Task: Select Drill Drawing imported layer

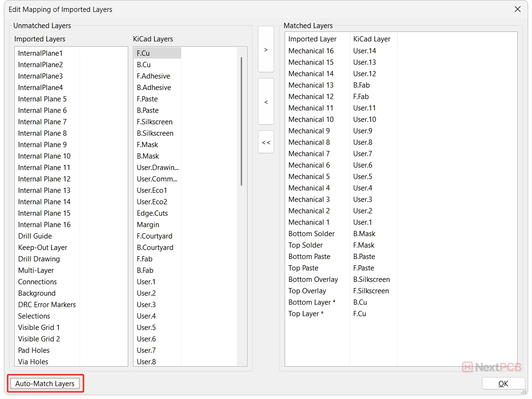Action: [39, 259]
